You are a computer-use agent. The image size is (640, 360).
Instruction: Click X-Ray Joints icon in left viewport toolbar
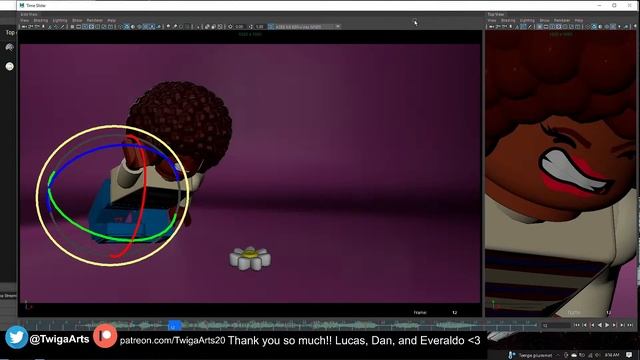click(x=220, y=27)
